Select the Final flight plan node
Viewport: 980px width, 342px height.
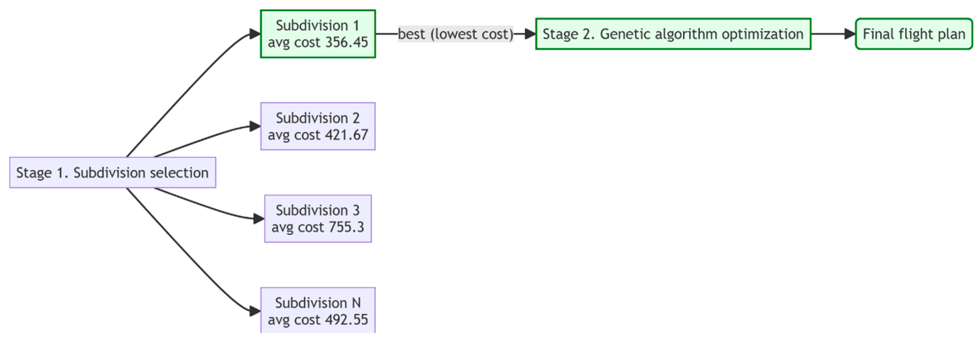914,34
